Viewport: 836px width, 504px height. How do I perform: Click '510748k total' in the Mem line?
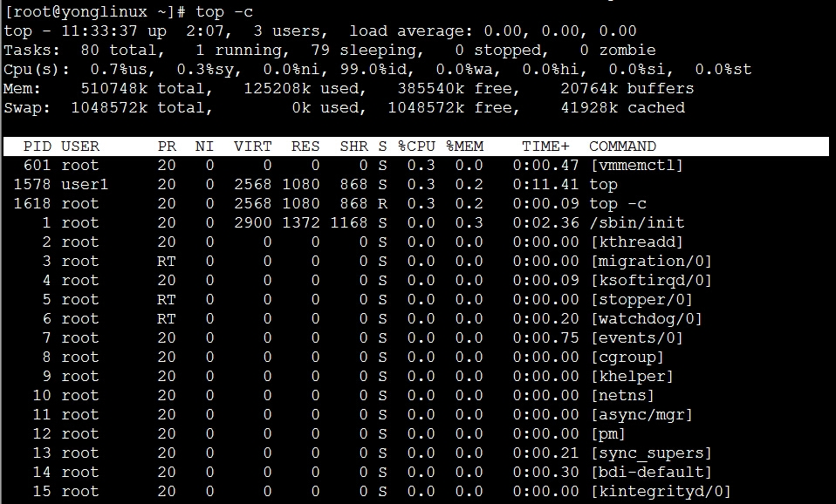click(x=146, y=88)
